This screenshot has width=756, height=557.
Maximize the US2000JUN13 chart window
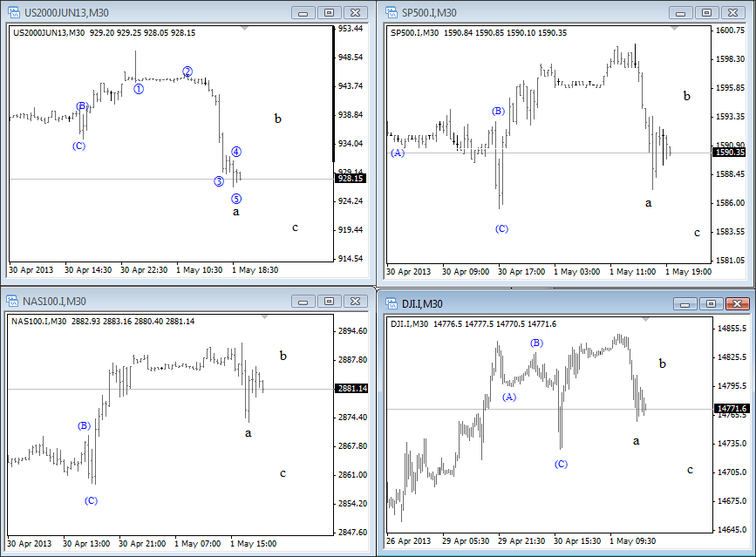click(x=329, y=12)
